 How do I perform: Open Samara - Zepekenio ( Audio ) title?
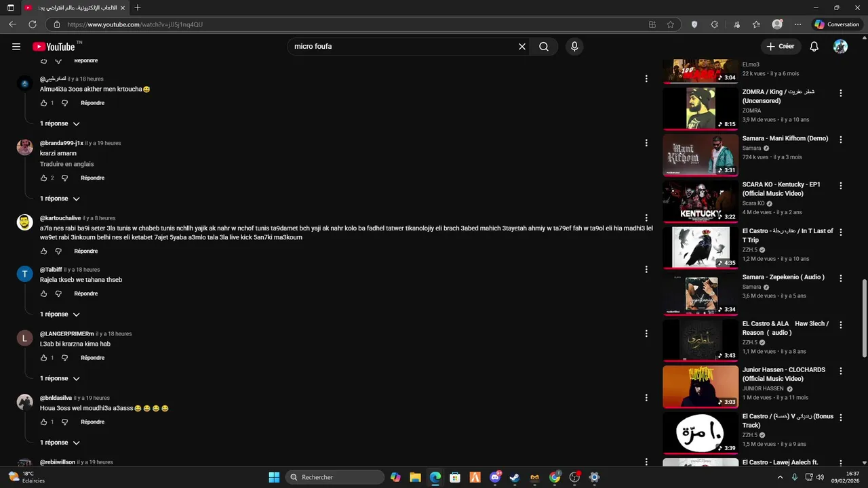[783, 277]
